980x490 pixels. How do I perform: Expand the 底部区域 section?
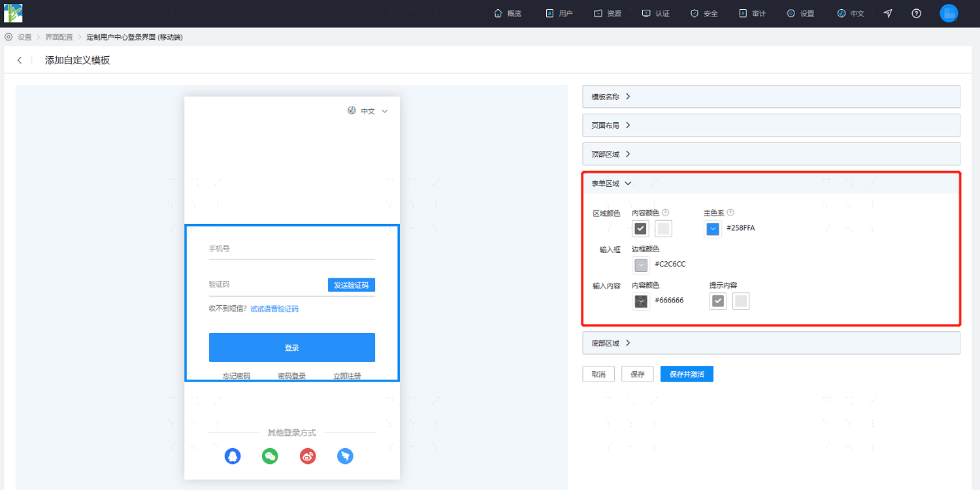(x=771, y=343)
